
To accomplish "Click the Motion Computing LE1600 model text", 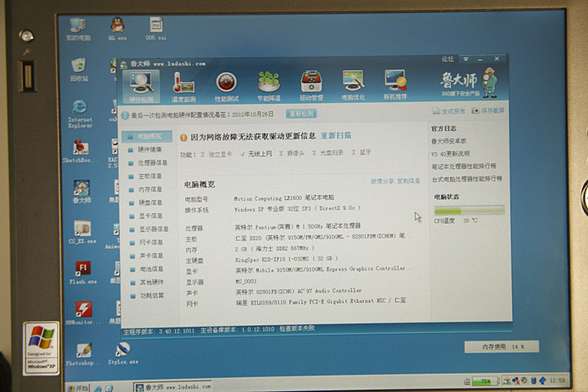I will click(x=284, y=198).
